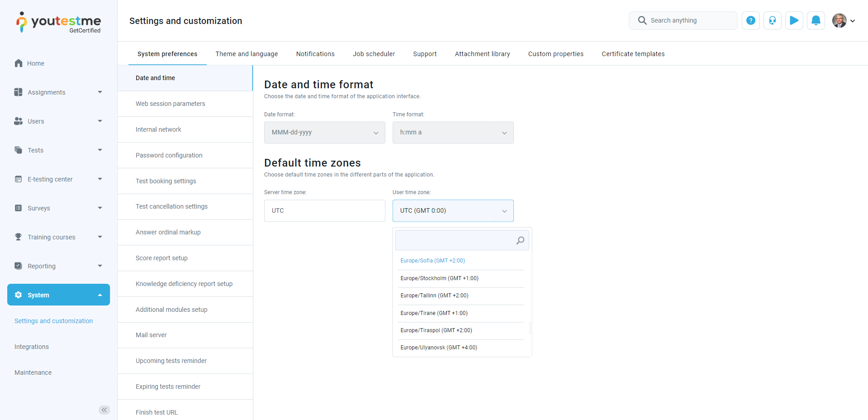Open the user profile avatar menu
Screen dimensions: 868x420
click(843, 20)
